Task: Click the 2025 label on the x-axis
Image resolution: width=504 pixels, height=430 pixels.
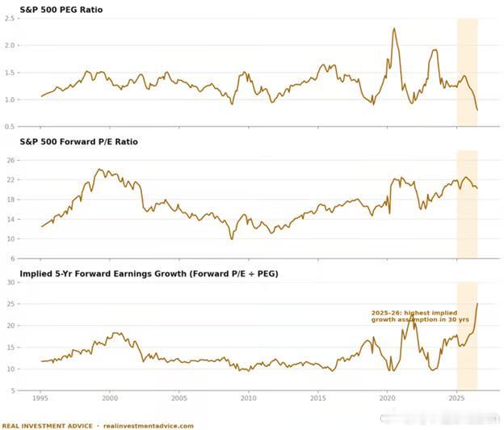Action: click(457, 398)
